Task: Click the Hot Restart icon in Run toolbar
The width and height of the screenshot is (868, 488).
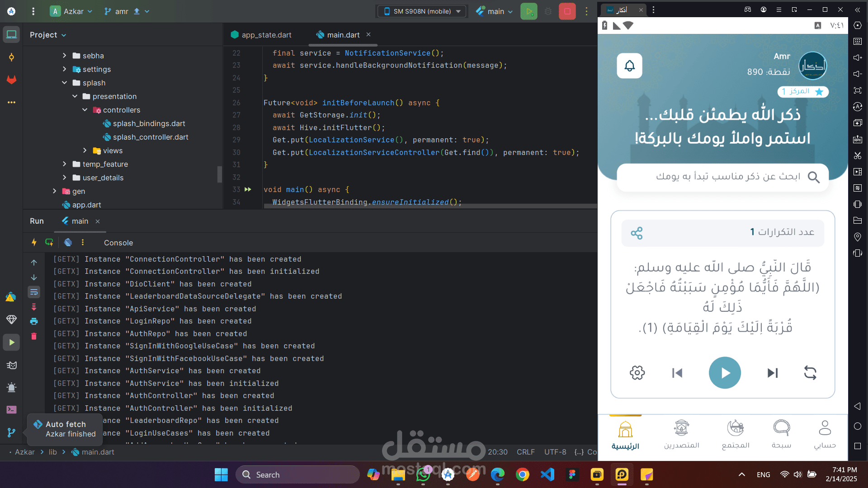Action: (x=49, y=243)
